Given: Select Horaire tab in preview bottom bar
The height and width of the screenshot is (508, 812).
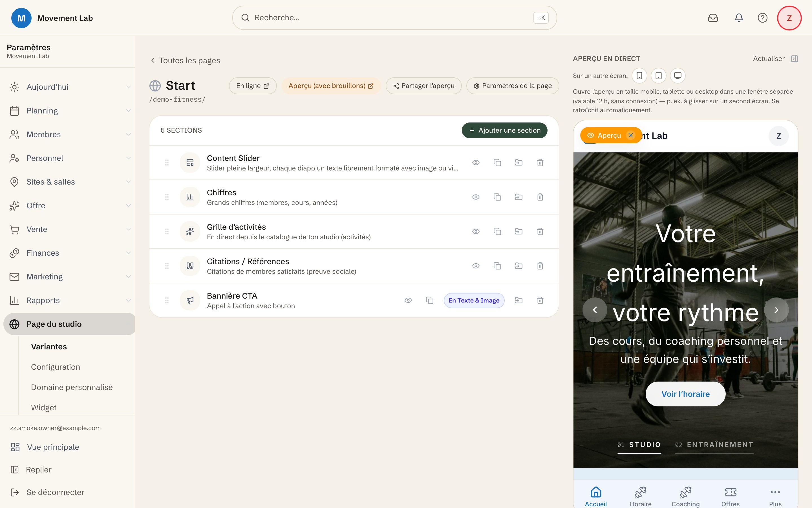Looking at the screenshot, I should click(x=641, y=497).
